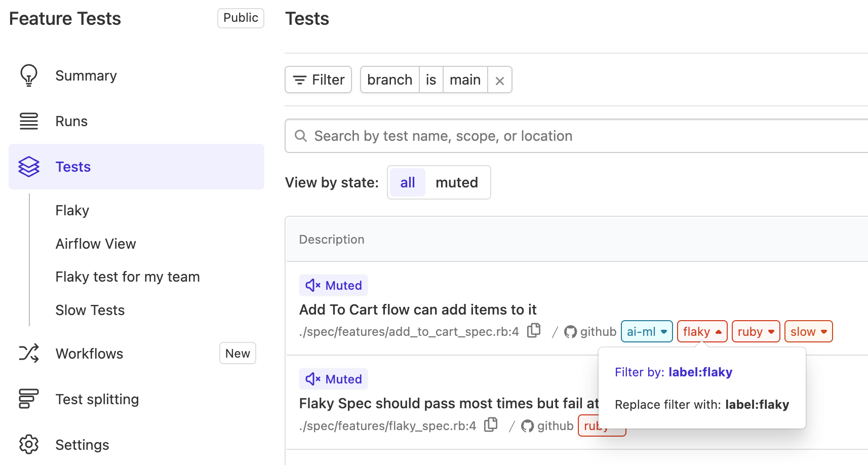Remove the 'branch is main' filter
Image resolution: width=868 pixels, height=465 pixels.
click(x=499, y=80)
